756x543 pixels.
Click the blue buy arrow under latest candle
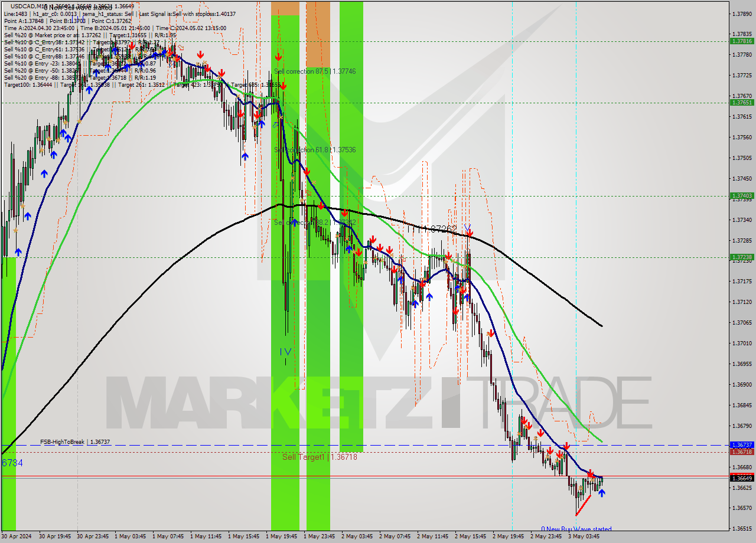click(x=601, y=493)
